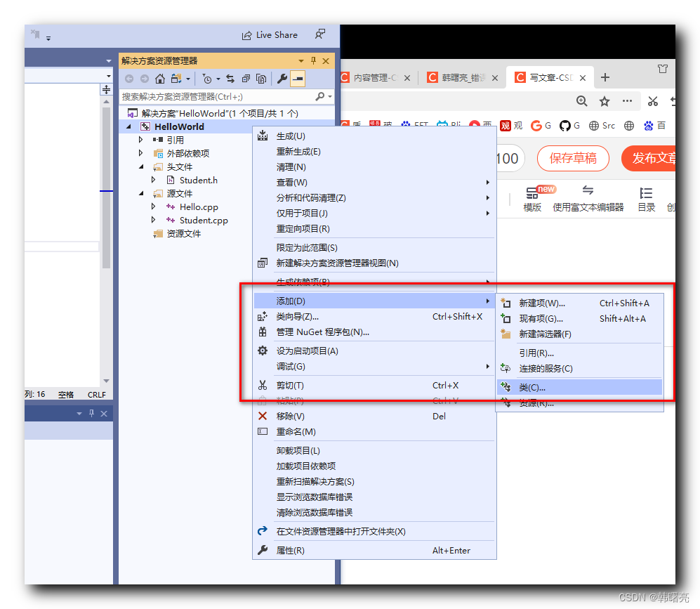Collapse the 头文件 folder
700x609 pixels.
pos(141,167)
